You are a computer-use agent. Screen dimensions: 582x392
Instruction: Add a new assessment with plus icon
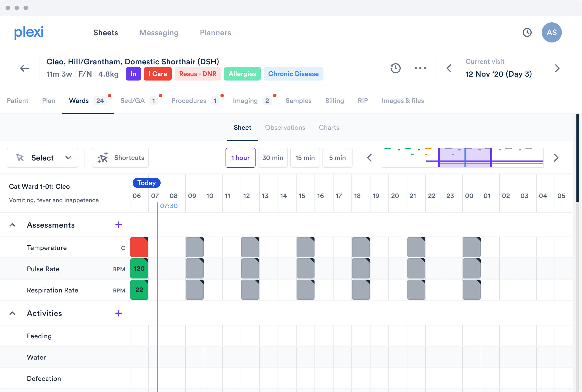(x=119, y=225)
